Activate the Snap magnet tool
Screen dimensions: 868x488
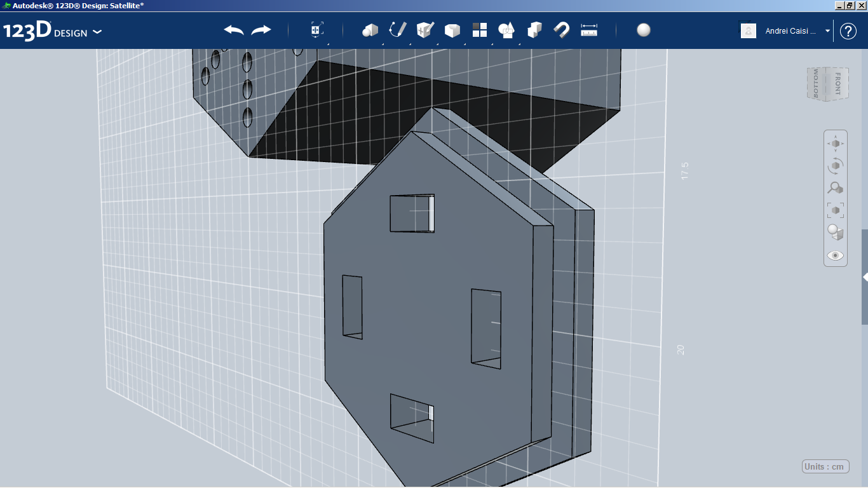coord(562,30)
